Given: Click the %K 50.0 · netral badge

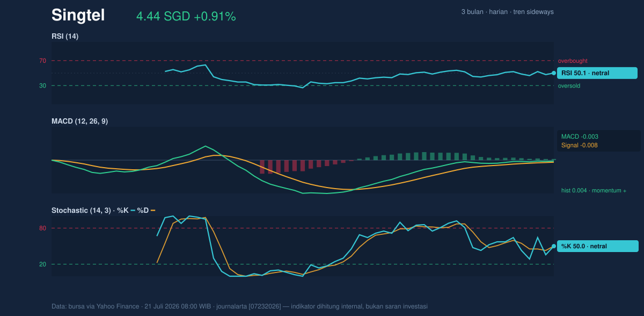Looking at the screenshot, I should coord(597,246).
